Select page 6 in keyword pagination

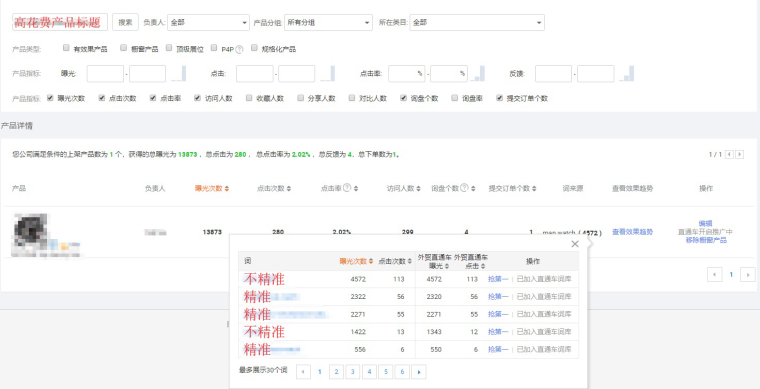click(402, 372)
